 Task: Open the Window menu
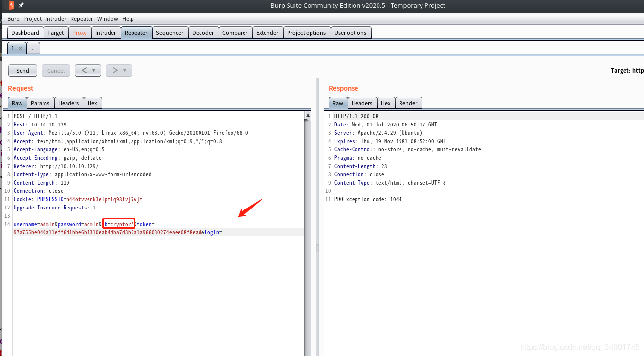[108, 19]
